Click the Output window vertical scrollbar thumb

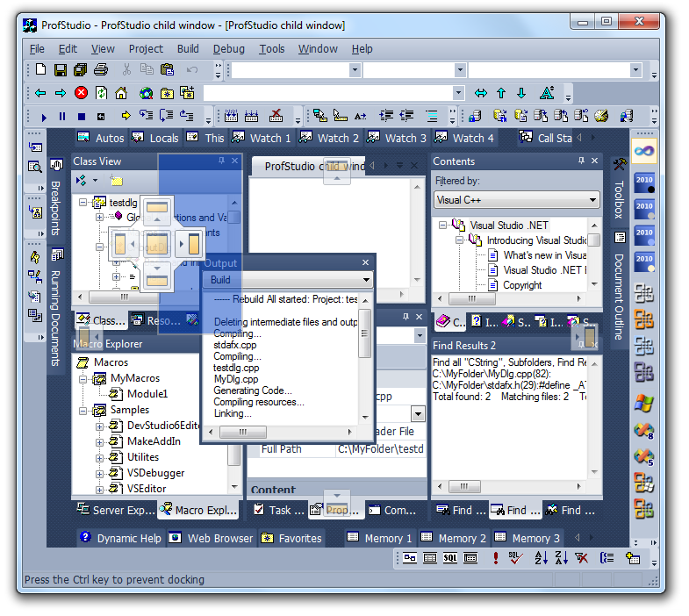[365, 333]
